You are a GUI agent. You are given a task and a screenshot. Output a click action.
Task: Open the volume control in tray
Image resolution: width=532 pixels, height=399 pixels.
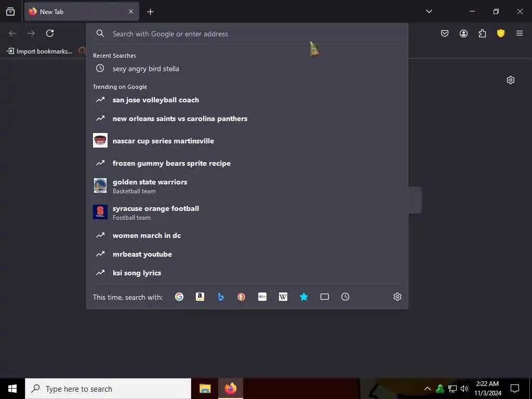point(465,389)
